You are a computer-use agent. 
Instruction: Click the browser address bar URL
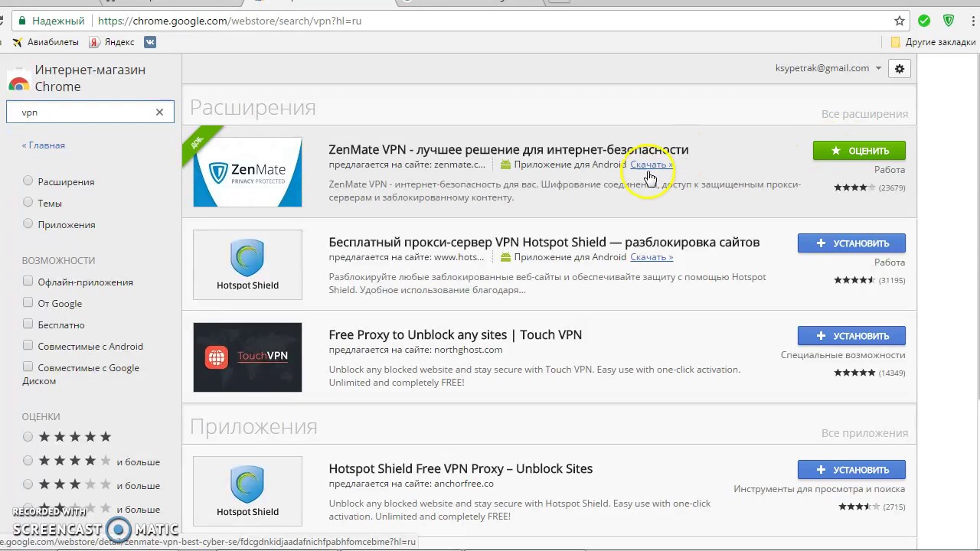click(230, 21)
